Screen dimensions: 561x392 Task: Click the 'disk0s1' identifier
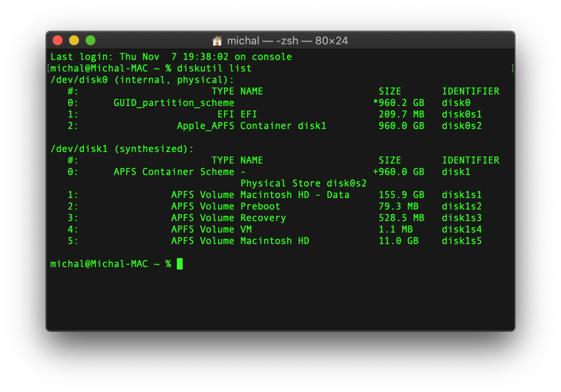coord(462,114)
